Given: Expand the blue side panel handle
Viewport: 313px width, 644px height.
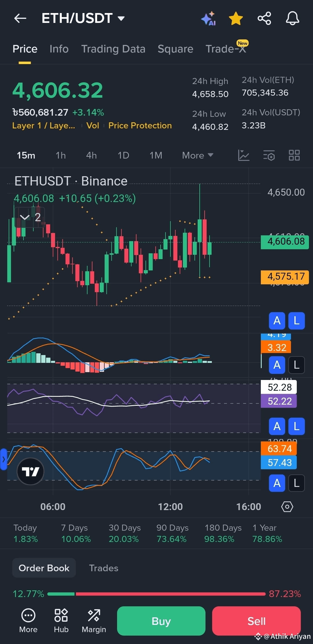Looking at the screenshot, I should click(3, 459).
